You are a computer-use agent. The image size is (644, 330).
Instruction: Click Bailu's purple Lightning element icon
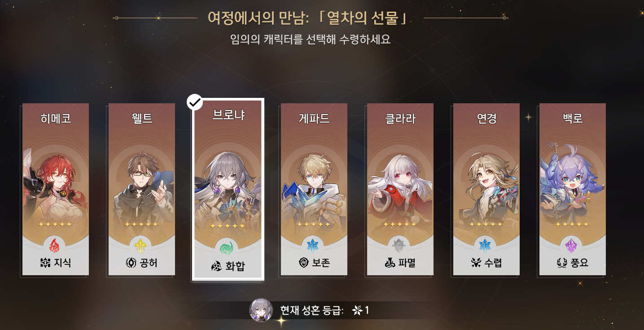click(572, 245)
